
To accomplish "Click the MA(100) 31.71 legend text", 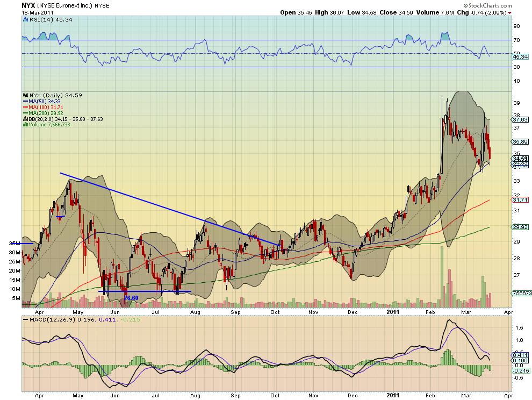I will (x=46, y=108).
